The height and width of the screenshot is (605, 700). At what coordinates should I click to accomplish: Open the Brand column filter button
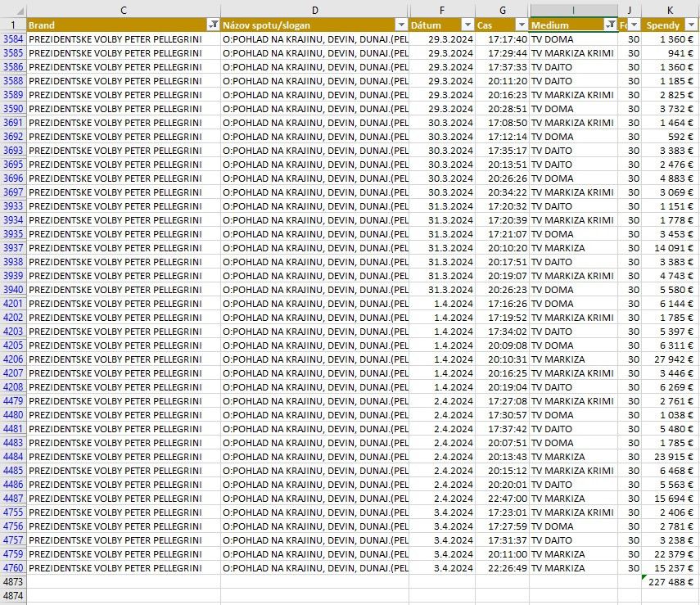(214, 25)
